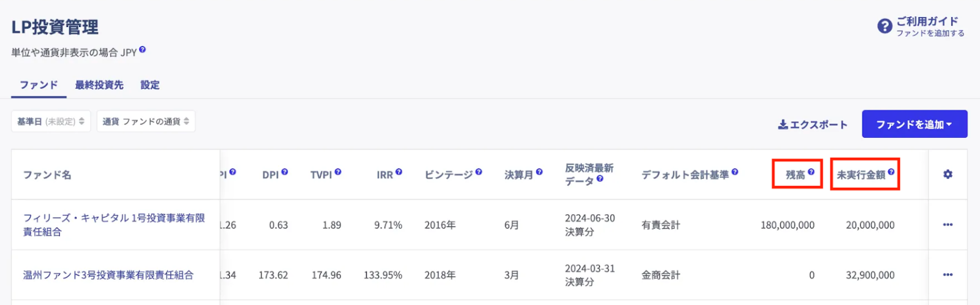This screenshot has width=980, height=305.
Task: Click help icon beside IRR column
Action: tap(399, 172)
